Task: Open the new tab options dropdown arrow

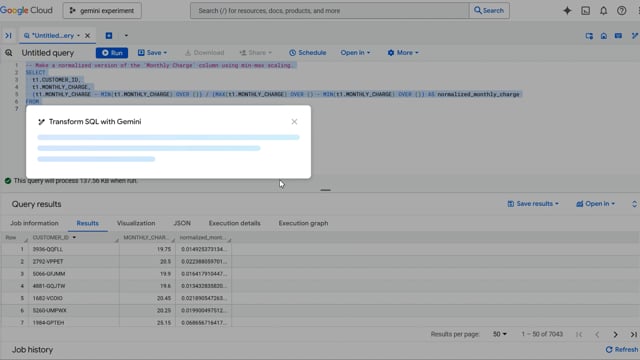Action: pyautogui.click(x=126, y=36)
